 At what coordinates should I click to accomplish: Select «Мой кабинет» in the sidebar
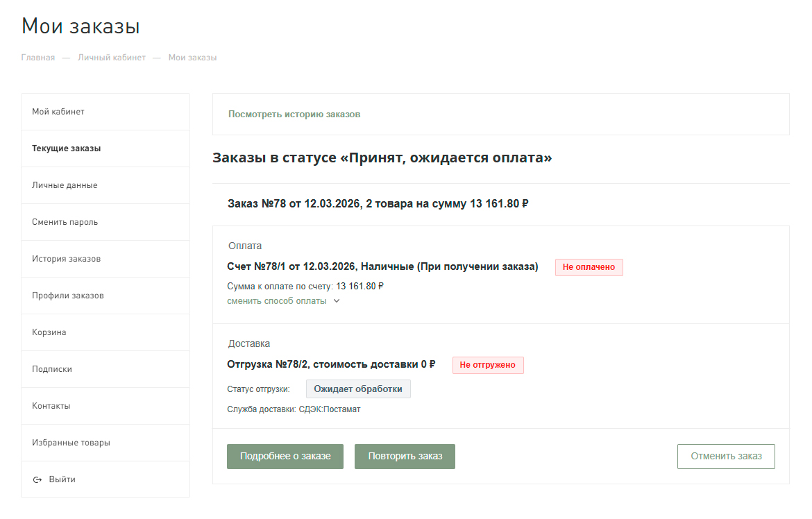coord(58,111)
